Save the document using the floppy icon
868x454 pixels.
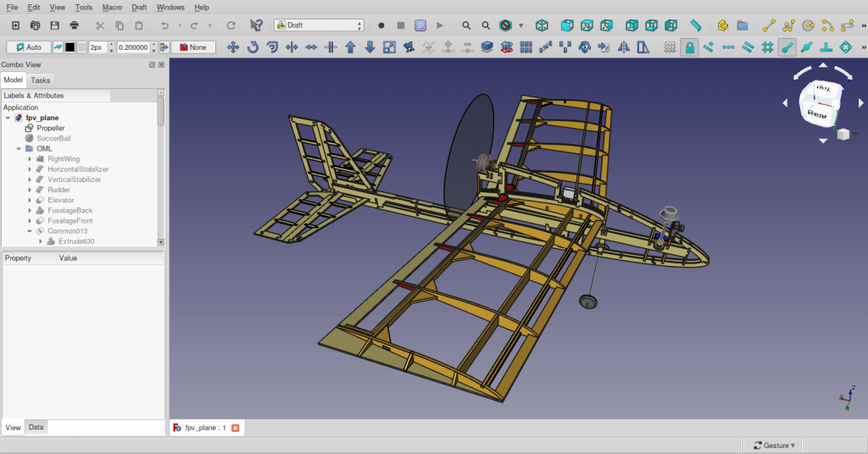54,25
